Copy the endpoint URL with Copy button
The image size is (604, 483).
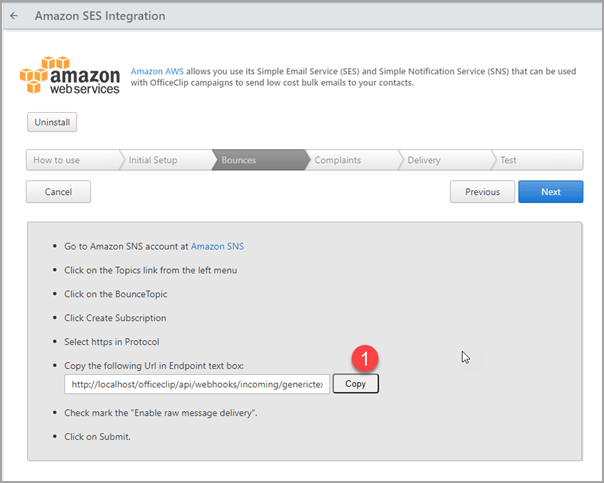click(x=356, y=384)
